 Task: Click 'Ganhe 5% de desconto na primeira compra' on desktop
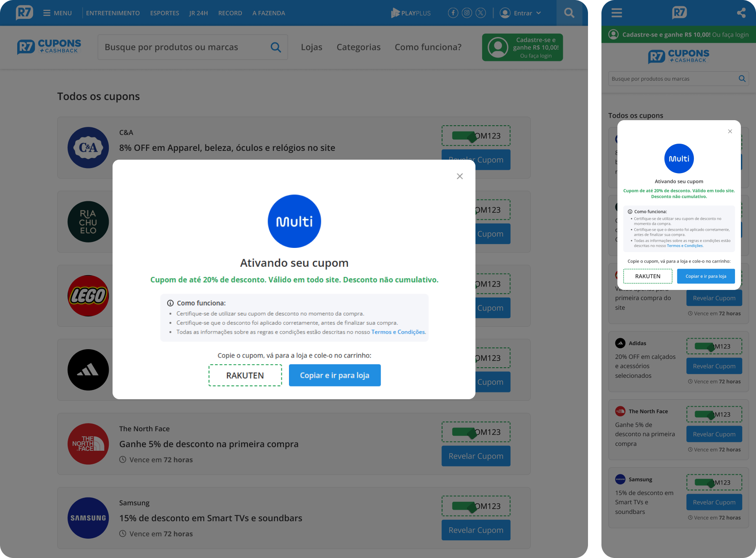[x=209, y=444]
